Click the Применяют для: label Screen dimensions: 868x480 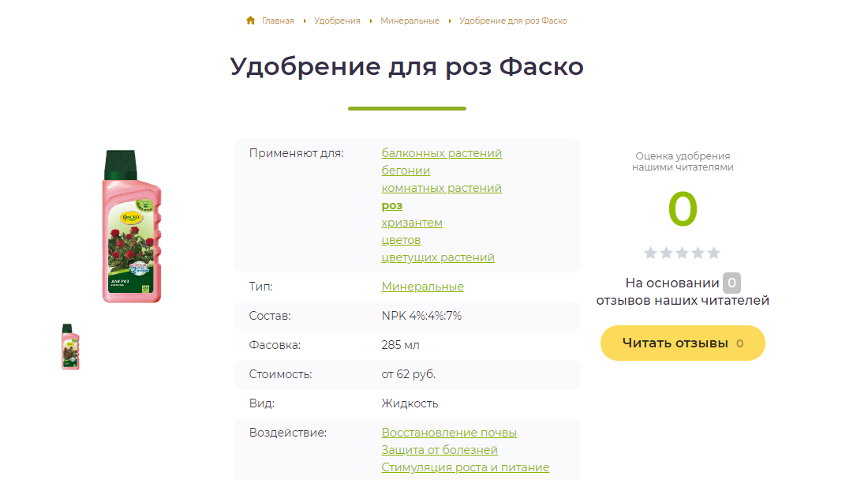(296, 153)
